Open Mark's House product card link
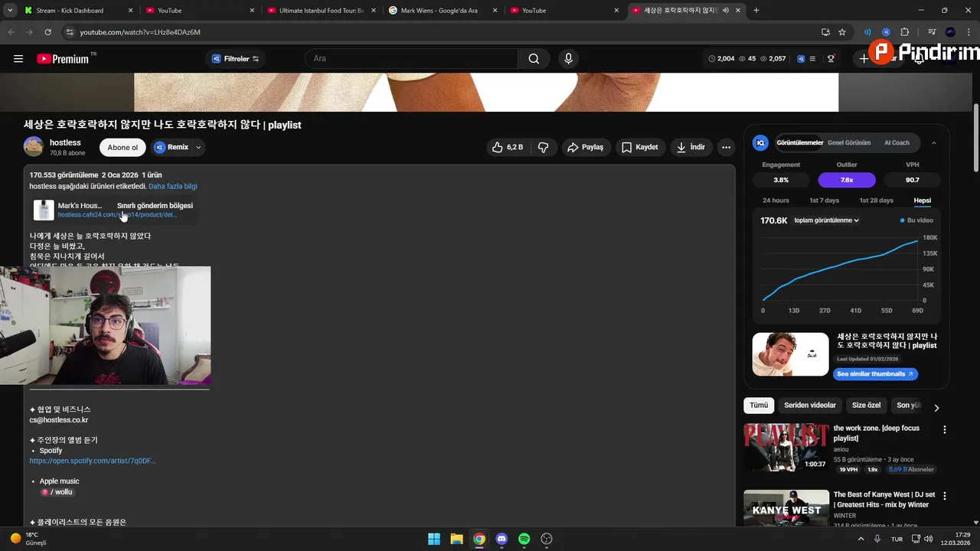The width and height of the screenshot is (980, 551). 115,210
